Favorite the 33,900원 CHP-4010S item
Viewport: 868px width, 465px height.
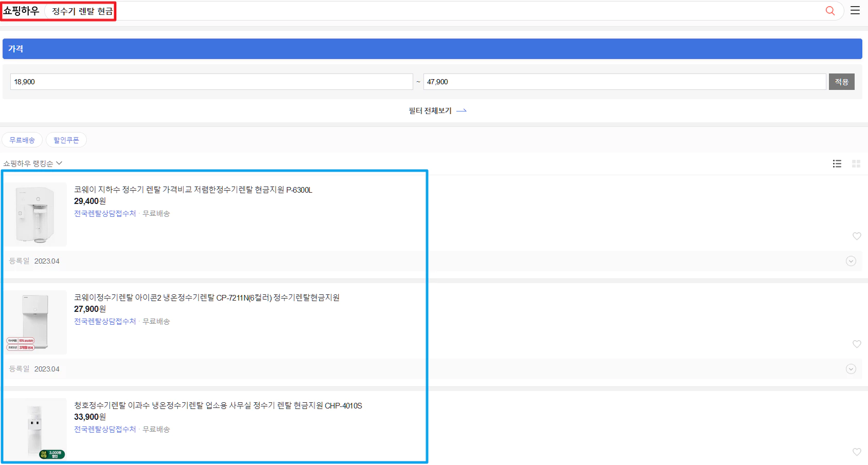tap(857, 452)
